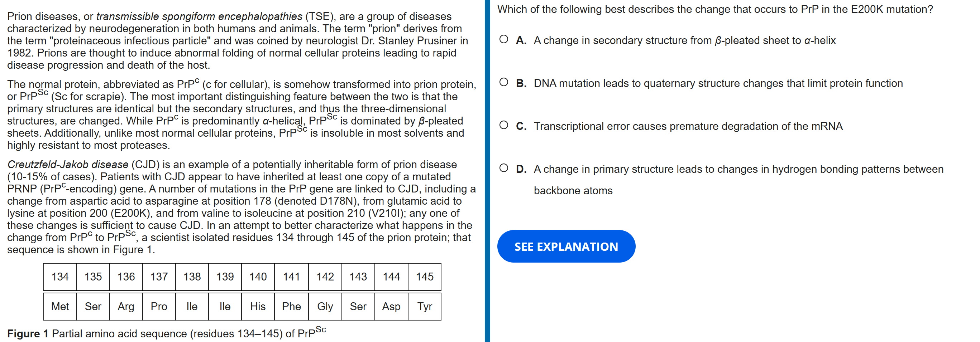Image resolution: width=980 pixels, height=342 pixels.
Task: Click table cell for residue 140
Action: click(x=258, y=277)
